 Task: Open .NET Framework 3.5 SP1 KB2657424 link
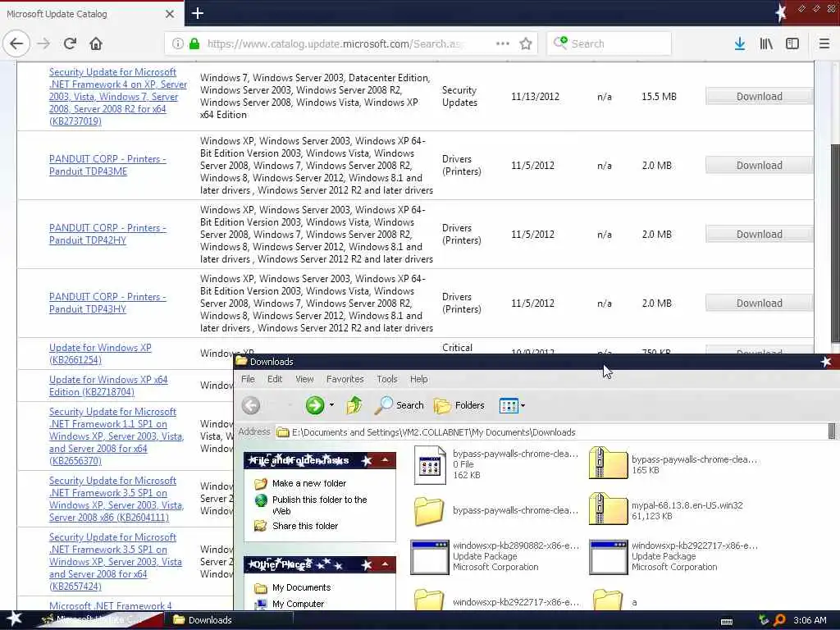115,561
